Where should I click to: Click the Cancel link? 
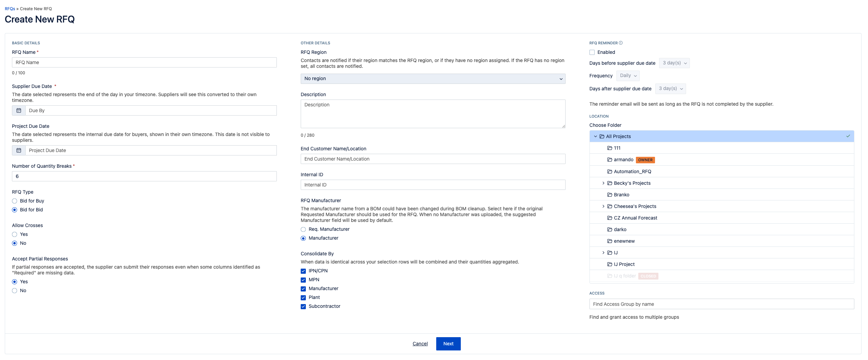420,344
